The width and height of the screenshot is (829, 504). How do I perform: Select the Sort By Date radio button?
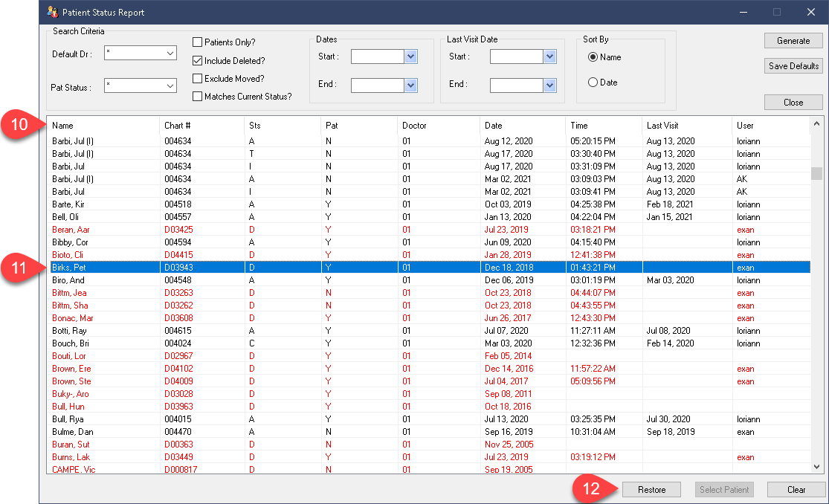click(x=593, y=83)
